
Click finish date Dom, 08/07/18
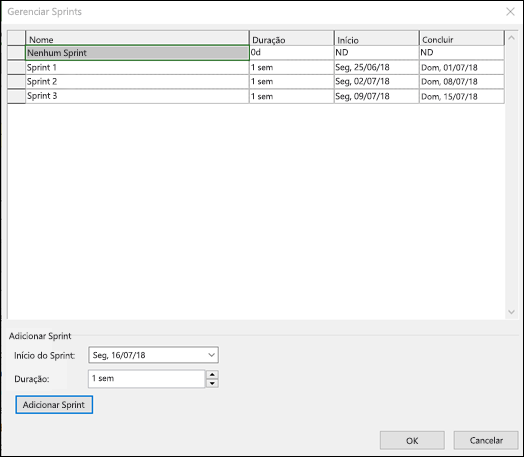pyautogui.click(x=462, y=82)
